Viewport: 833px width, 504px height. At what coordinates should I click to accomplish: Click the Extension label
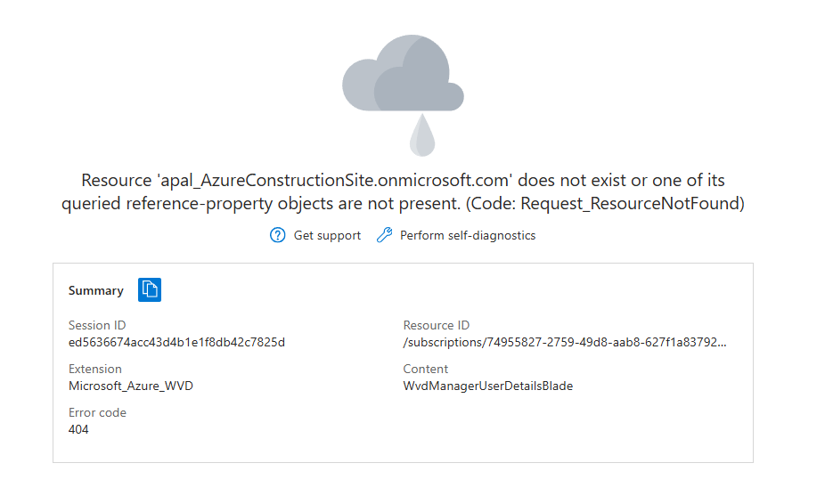click(x=95, y=369)
